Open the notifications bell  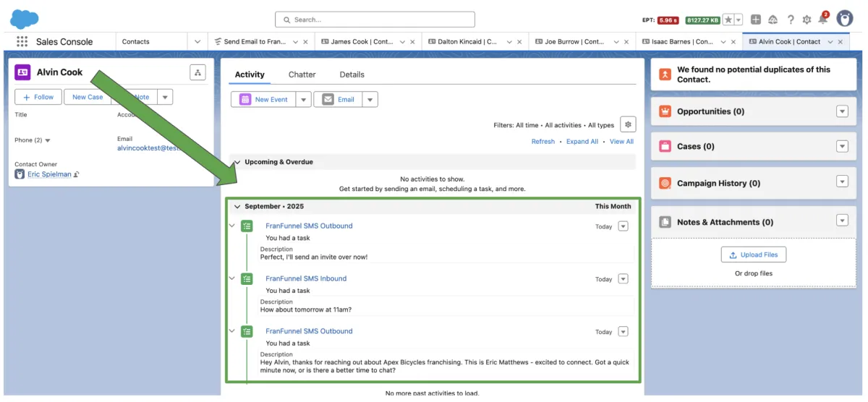coord(823,19)
